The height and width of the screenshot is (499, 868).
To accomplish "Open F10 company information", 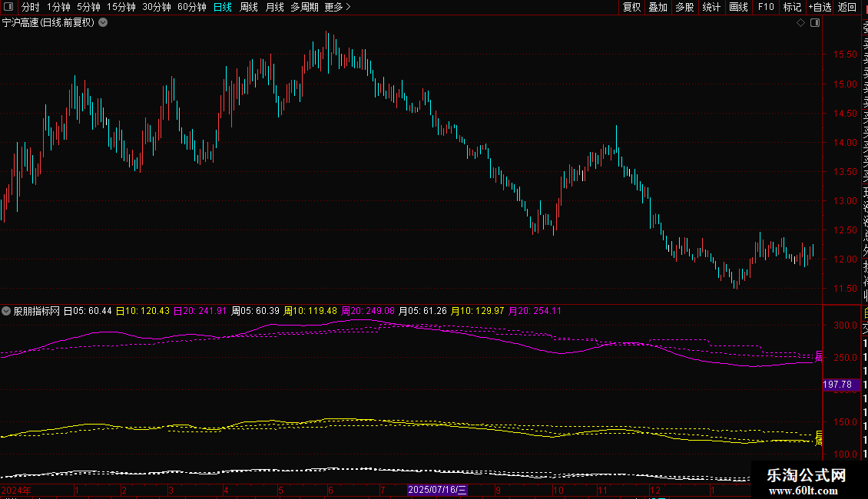I will [x=766, y=7].
